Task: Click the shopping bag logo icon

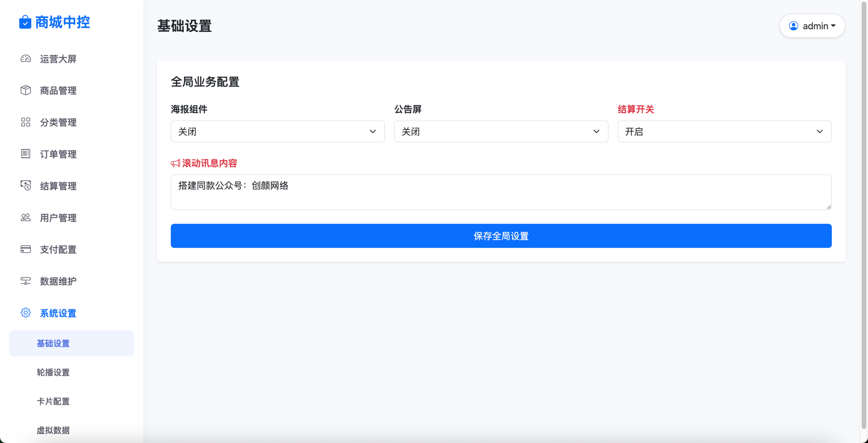Action: tap(25, 22)
